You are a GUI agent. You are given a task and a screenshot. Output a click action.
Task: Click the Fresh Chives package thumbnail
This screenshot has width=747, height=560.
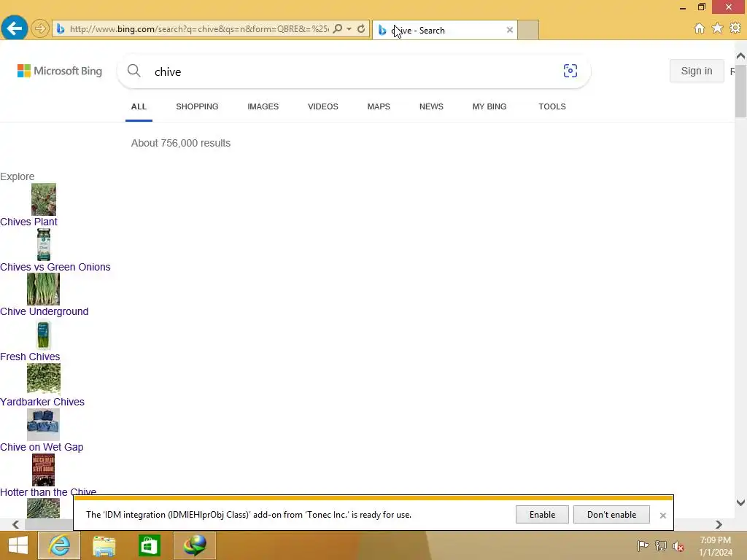click(x=43, y=334)
